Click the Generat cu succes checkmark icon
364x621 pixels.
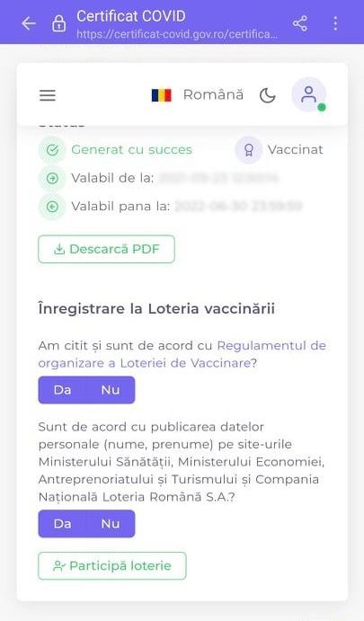(x=52, y=150)
